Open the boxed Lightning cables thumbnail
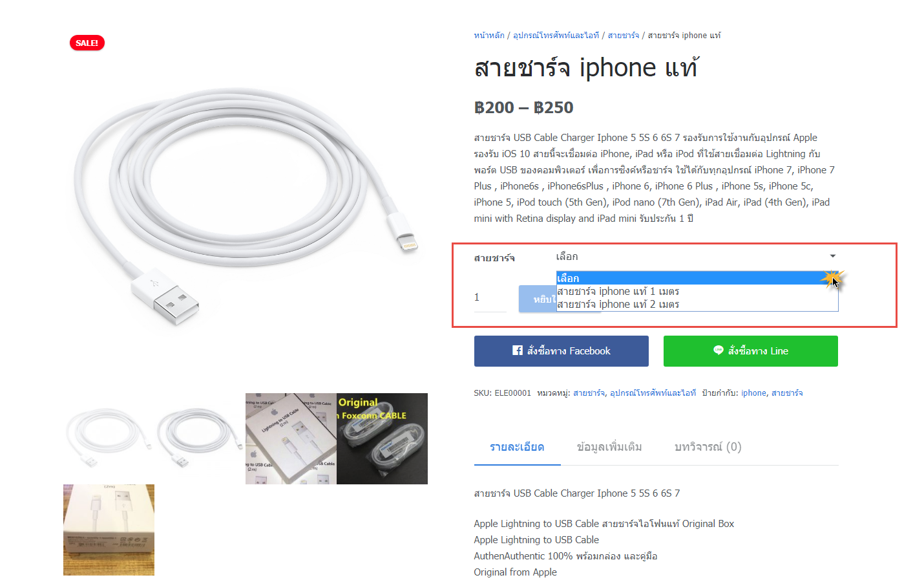 pyautogui.click(x=291, y=438)
